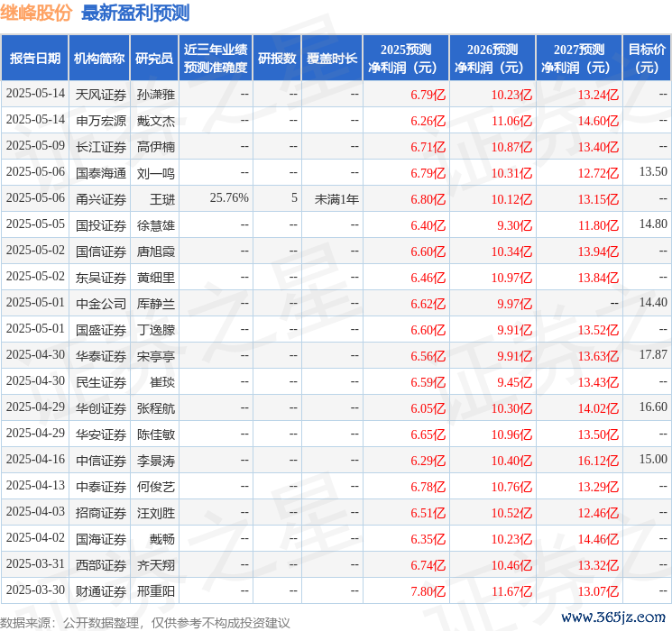This screenshot has height=631, width=672.
Task: Click the 14.60亿 2027 forecast value
Action: [x=598, y=121]
